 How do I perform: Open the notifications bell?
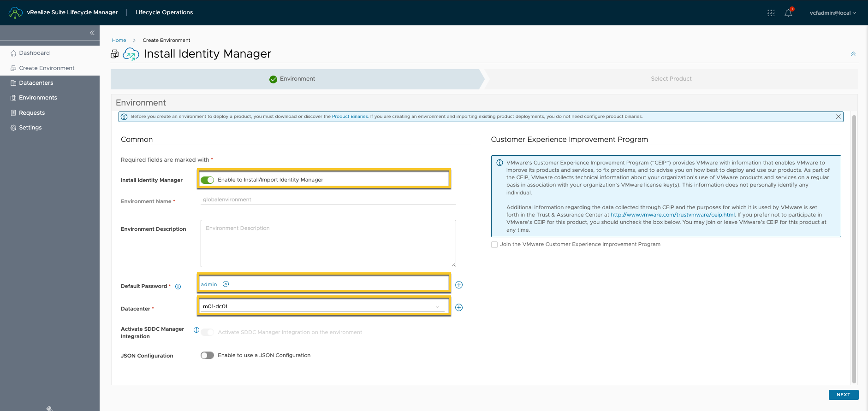pyautogui.click(x=789, y=12)
